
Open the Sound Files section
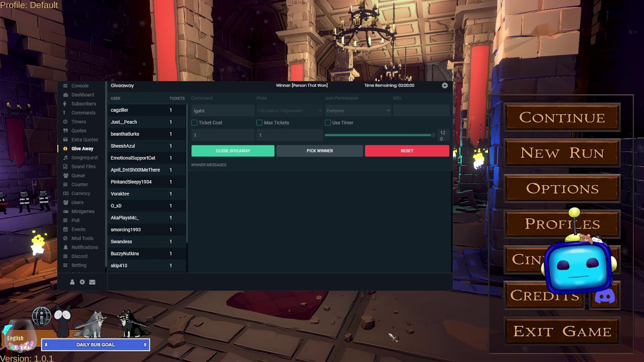pyautogui.click(x=83, y=166)
